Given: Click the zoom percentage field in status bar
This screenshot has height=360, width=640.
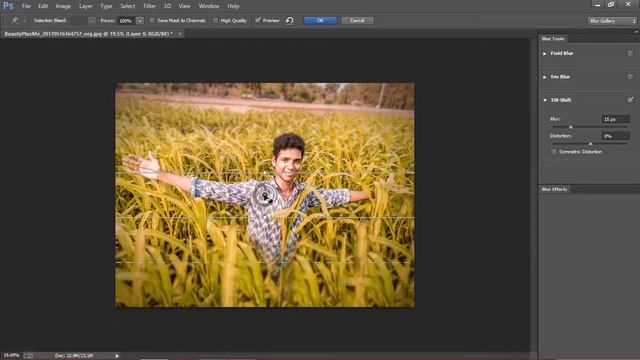Looking at the screenshot, I should point(11,356).
